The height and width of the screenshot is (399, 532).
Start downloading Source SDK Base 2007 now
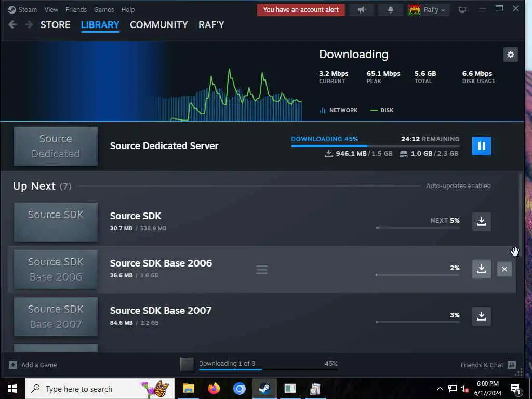click(482, 316)
